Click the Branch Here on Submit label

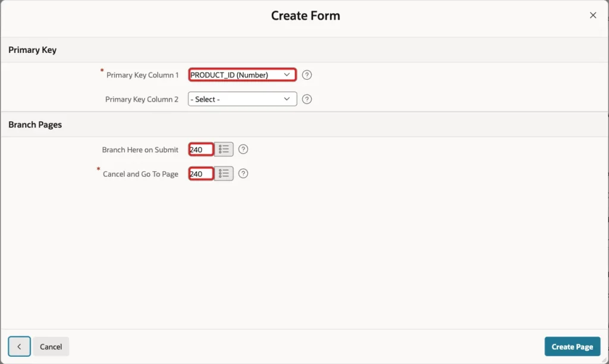point(140,150)
